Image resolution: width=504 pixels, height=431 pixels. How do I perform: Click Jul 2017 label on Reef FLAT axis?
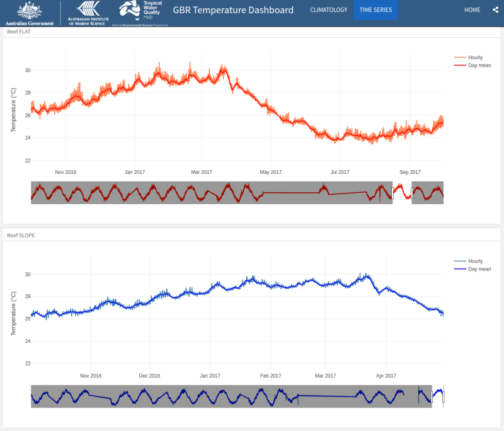click(340, 172)
